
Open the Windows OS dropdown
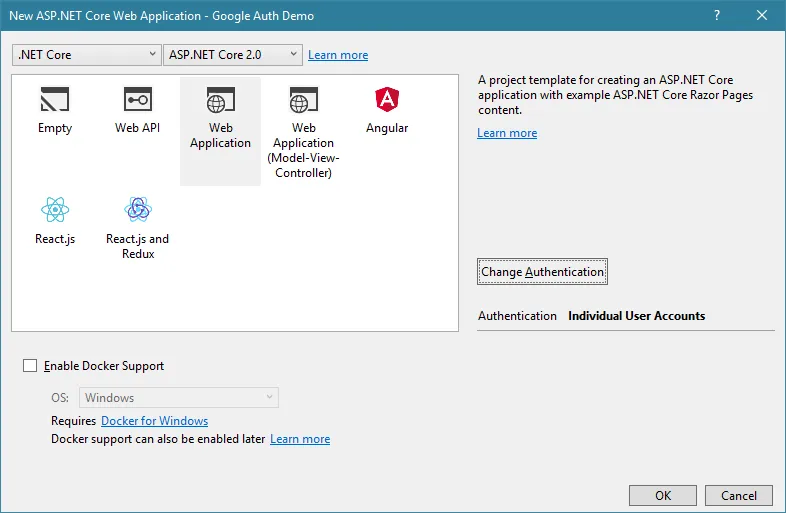tap(178, 398)
